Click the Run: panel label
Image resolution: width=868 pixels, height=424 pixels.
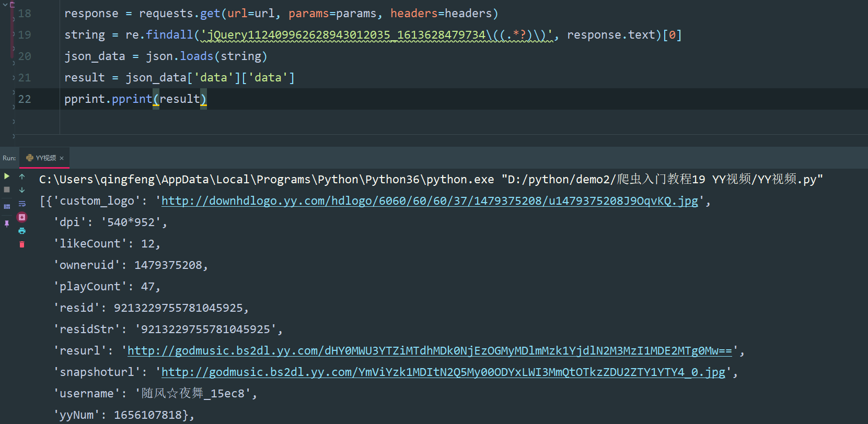pos(9,158)
